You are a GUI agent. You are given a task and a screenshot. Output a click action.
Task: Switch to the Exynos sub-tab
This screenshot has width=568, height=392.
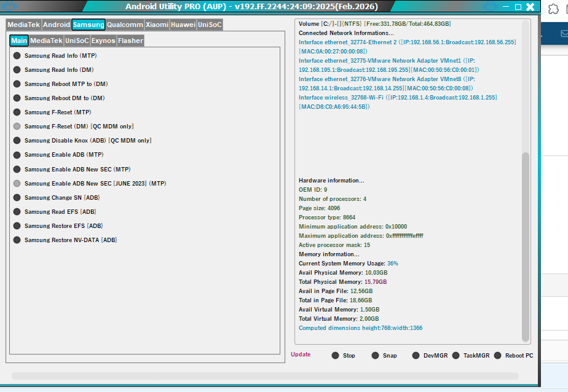[103, 41]
